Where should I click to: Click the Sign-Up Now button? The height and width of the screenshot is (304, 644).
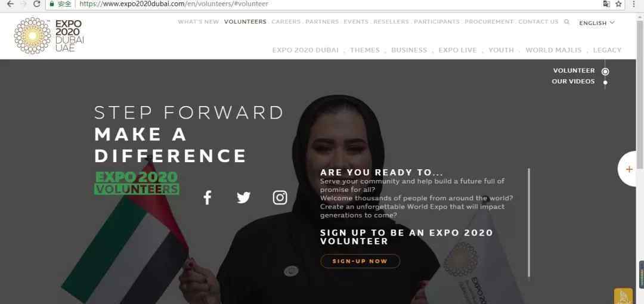pos(360,261)
